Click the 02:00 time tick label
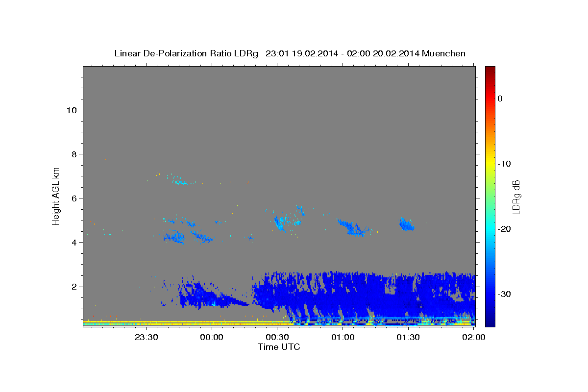 point(474,337)
